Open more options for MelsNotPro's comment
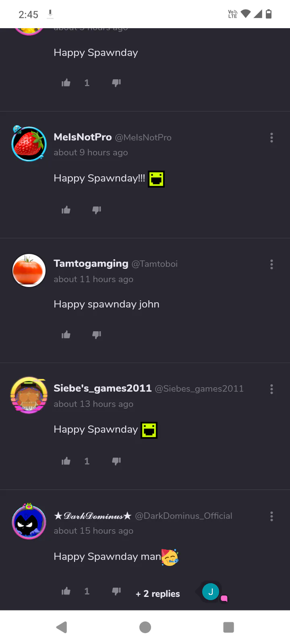Viewport: 290px width, 644px height. 271,138
